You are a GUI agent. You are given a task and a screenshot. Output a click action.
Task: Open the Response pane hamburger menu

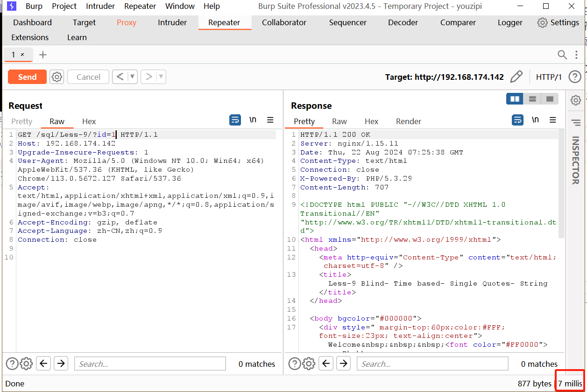553,120
